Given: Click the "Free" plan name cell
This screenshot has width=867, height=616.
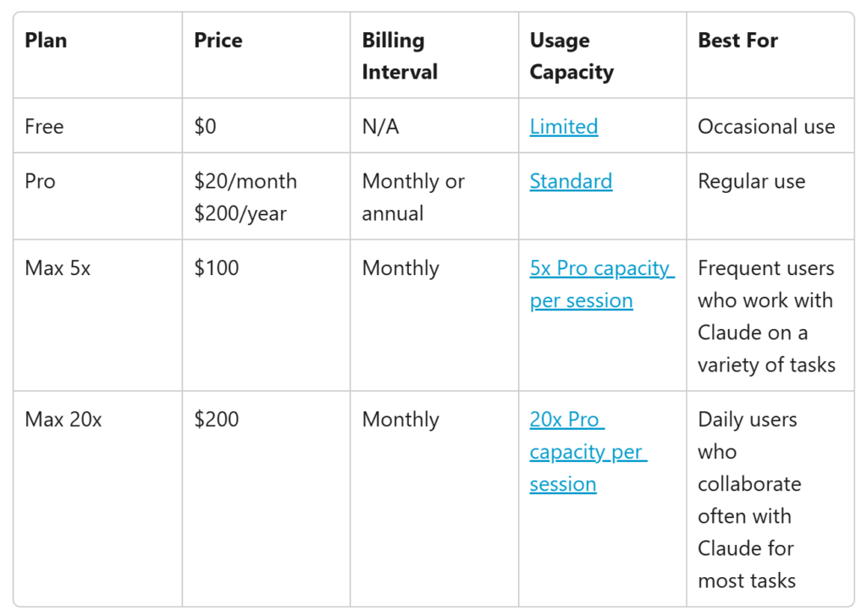Looking at the screenshot, I should 44,127.
